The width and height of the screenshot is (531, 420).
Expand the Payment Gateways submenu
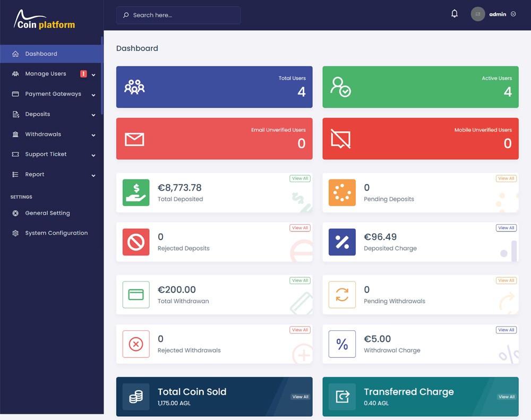(x=53, y=94)
